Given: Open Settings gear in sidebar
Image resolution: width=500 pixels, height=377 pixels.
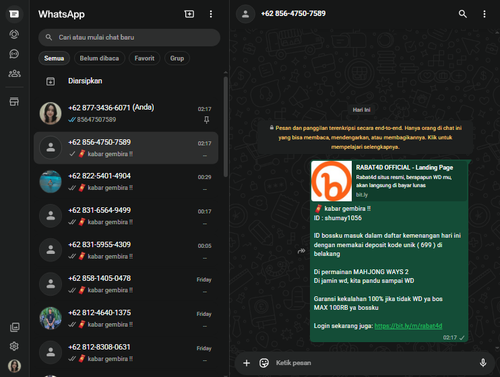Looking at the screenshot, I should (14, 346).
